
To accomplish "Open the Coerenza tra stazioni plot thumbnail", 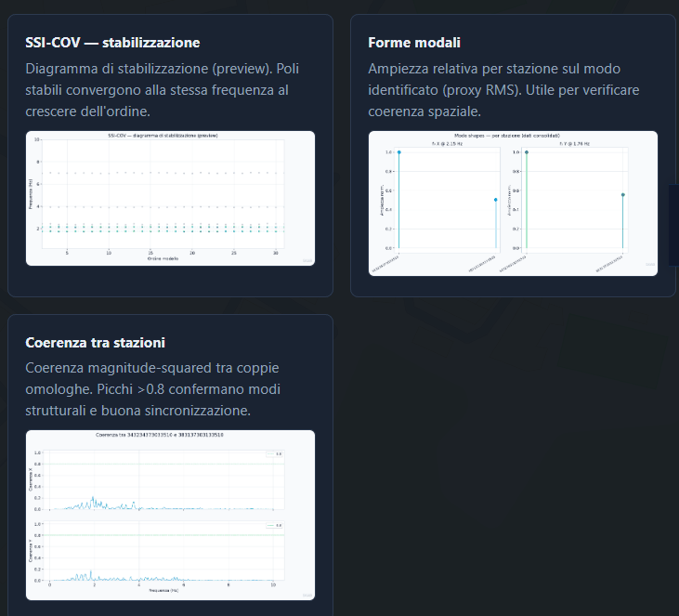I will [170, 515].
